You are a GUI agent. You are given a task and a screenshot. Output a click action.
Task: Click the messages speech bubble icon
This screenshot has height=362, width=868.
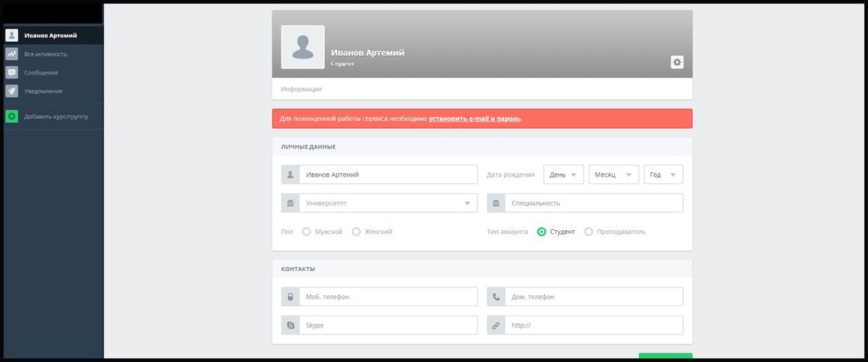[x=12, y=72]
